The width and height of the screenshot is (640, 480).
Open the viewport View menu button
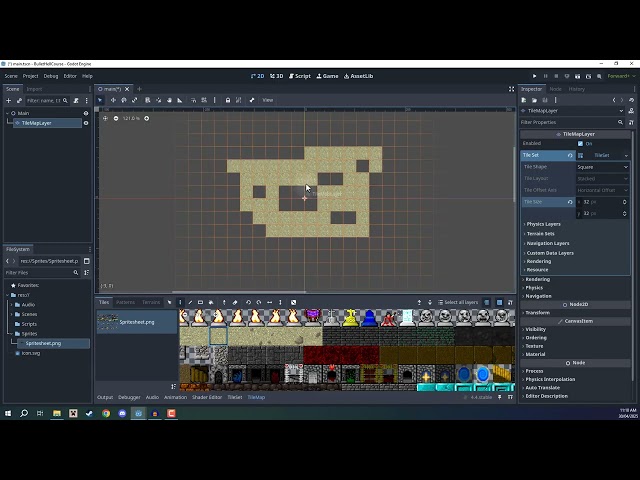pos(268,100)
